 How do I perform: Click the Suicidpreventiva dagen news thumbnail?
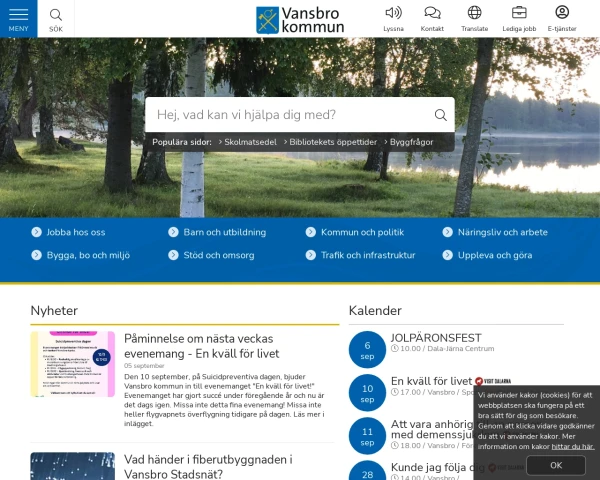[73, 364]
